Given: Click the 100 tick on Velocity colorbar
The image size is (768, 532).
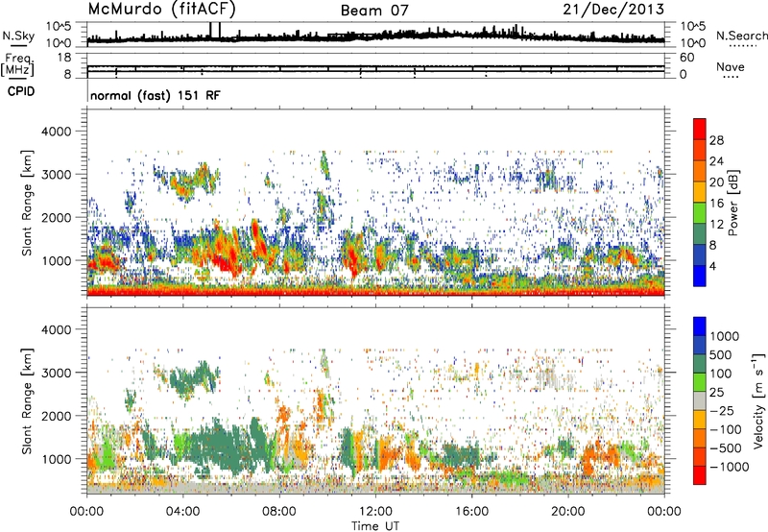Looking at the screenshot, I should tap(721, 374).
